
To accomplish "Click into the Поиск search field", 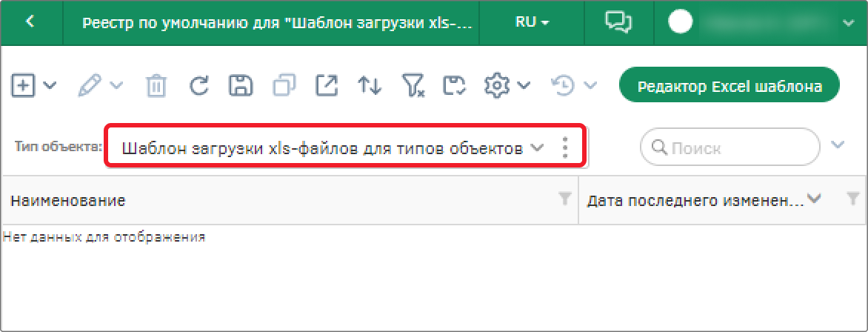I will pos(730,148).
